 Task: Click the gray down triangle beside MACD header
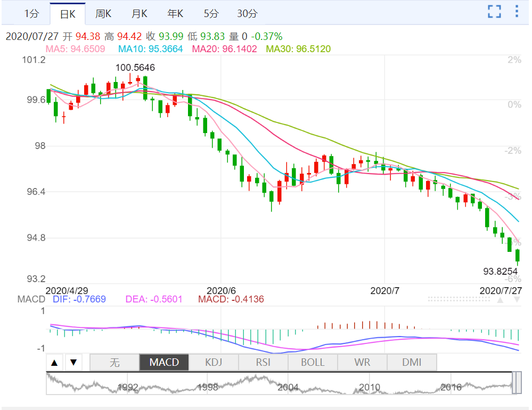click(517, 300)
